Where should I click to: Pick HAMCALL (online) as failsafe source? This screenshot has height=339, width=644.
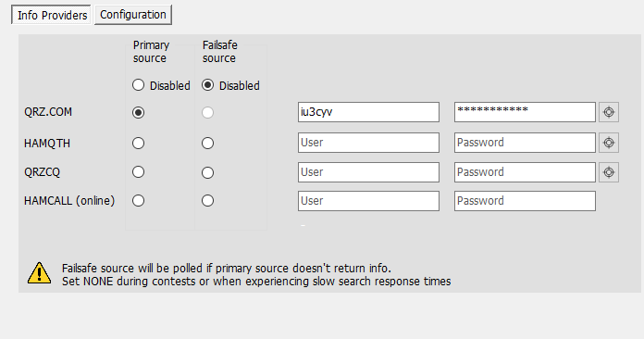[208, 200]
